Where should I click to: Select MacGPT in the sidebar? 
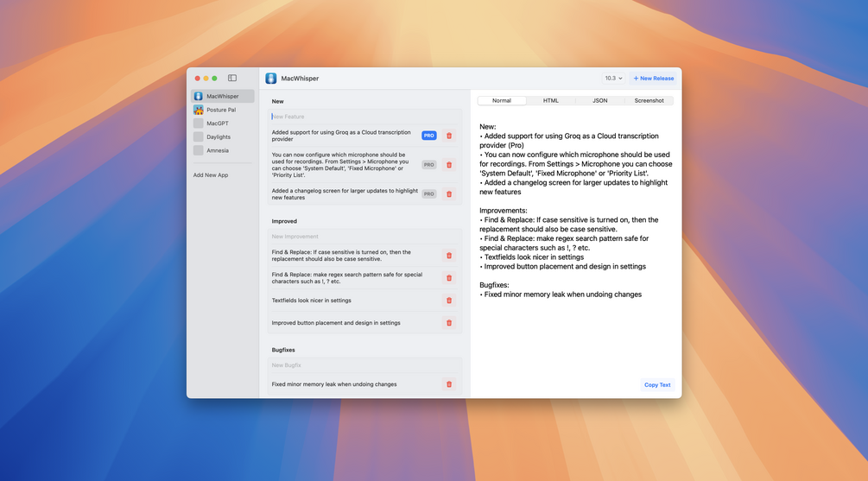(223, 123)
